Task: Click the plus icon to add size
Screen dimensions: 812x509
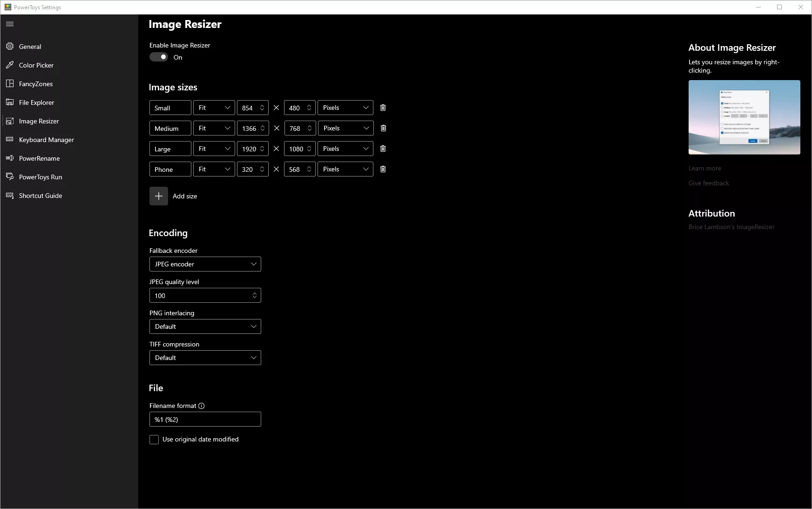Action: 159,196
